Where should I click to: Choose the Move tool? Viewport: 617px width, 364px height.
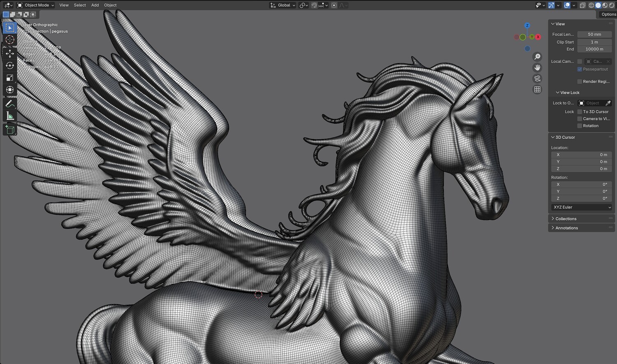point(10,53)
